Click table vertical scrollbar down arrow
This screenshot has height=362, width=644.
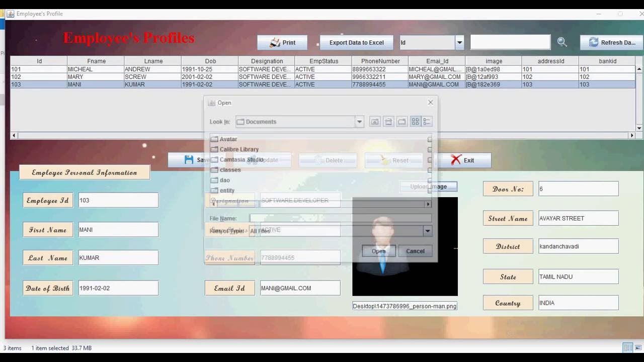point(639,128)
